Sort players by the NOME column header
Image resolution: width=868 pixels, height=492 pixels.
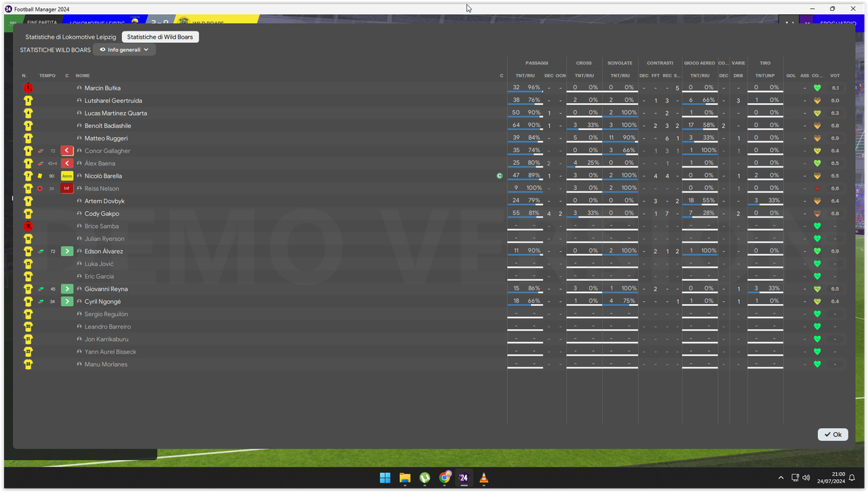point(83,75)
